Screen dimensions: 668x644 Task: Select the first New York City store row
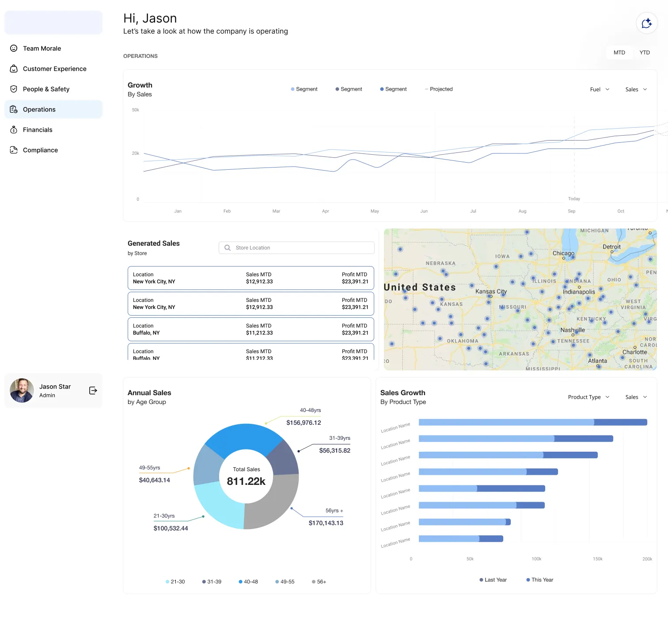(x=250, y=278)
